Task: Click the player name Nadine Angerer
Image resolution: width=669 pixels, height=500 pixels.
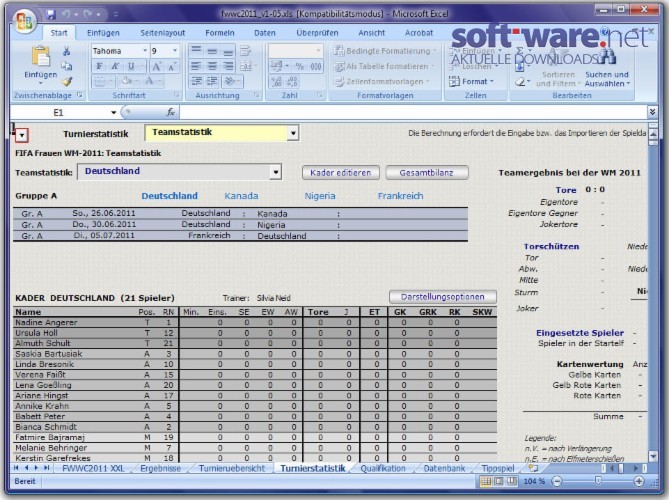Action: [46, 323]
